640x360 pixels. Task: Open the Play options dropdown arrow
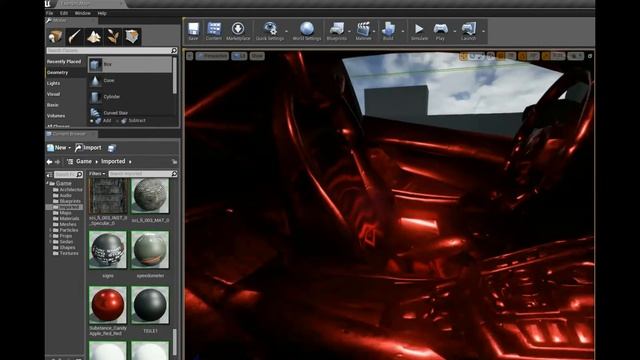[x=454, y=31]
